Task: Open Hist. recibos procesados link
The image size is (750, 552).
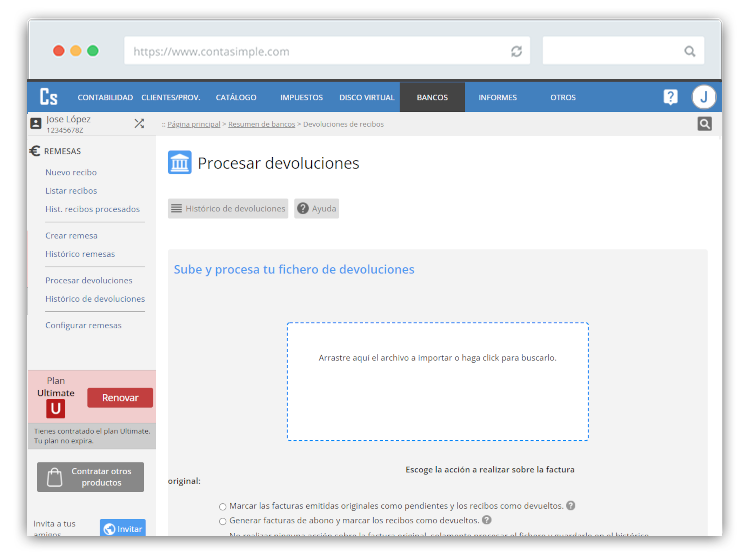Action: pyautogui.click(x=92, y=209)
